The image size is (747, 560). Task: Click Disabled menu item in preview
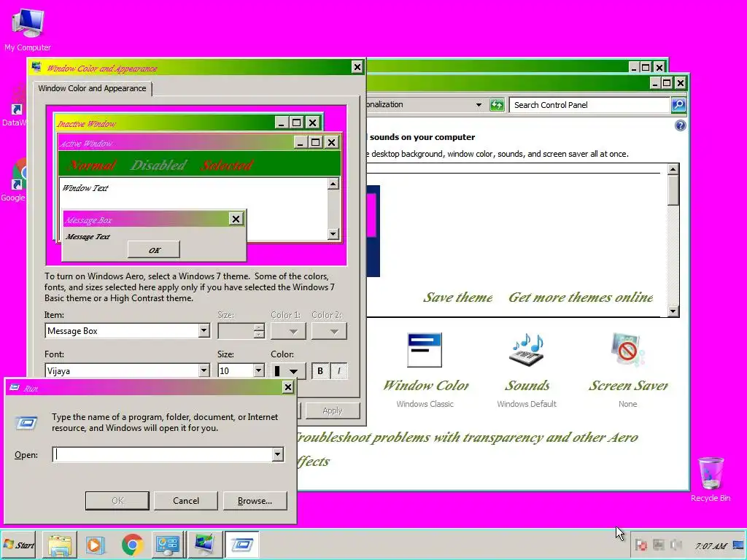point(158,165)
